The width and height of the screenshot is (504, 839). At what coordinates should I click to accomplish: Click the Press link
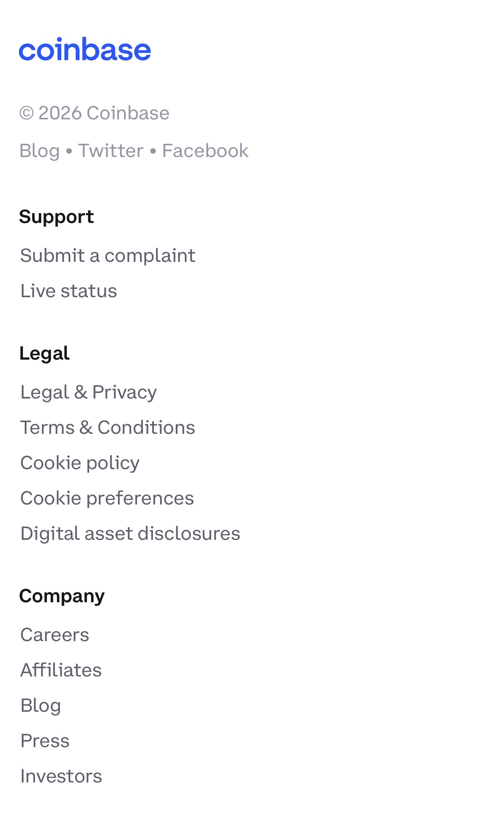(45, 741)
